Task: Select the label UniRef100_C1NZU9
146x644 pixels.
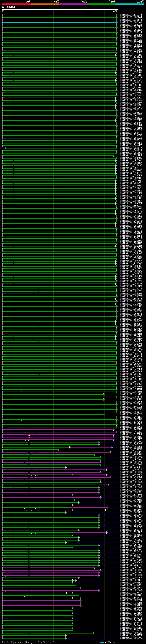Action: pyautogui.click(x=131, y=70)
